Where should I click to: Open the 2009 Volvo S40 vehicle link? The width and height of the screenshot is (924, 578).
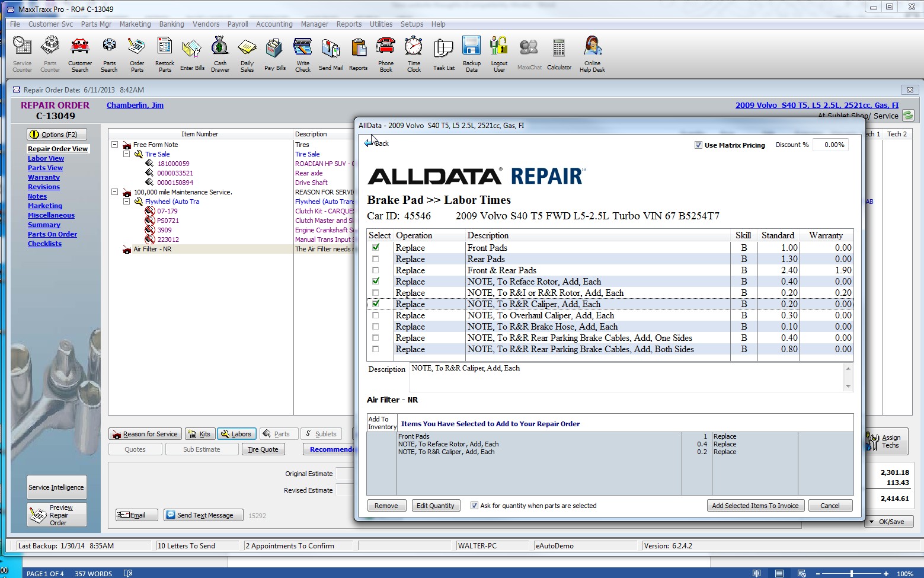(x=817, y=105)
